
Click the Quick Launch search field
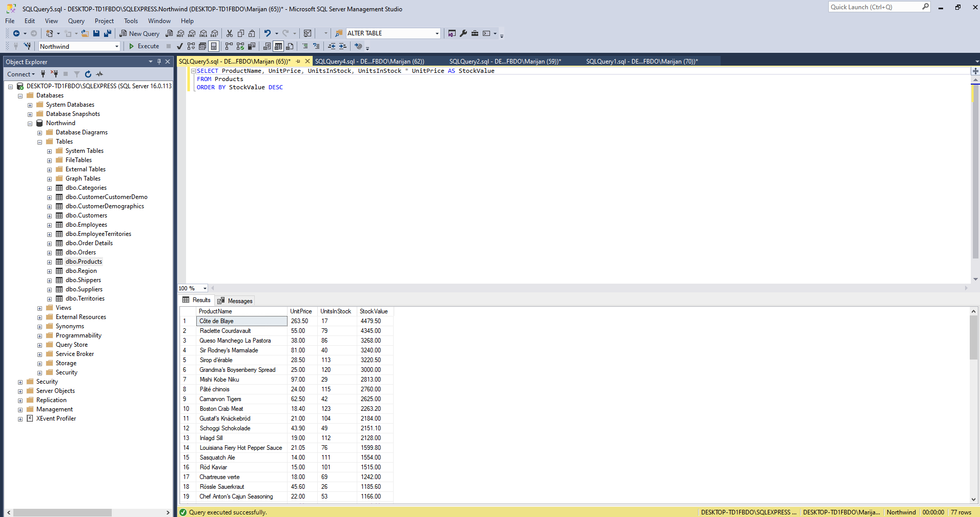click(879, 7)
